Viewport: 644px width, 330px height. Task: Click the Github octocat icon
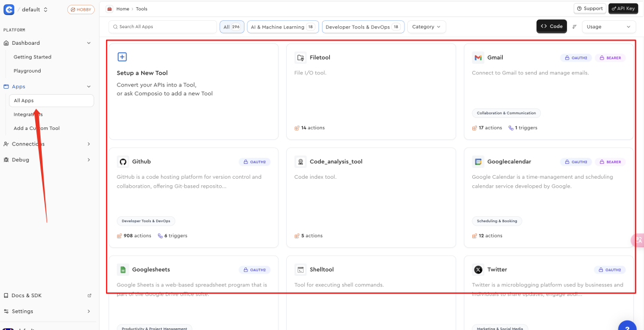click(x=123, y=162)
